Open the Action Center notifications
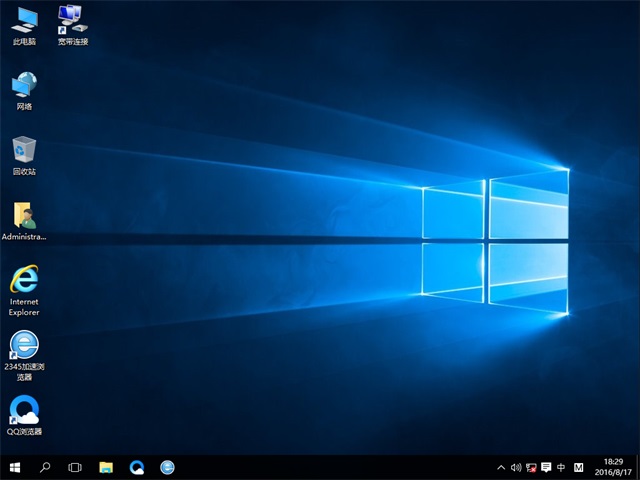640x480 pixels. click(x=546, y=467)
